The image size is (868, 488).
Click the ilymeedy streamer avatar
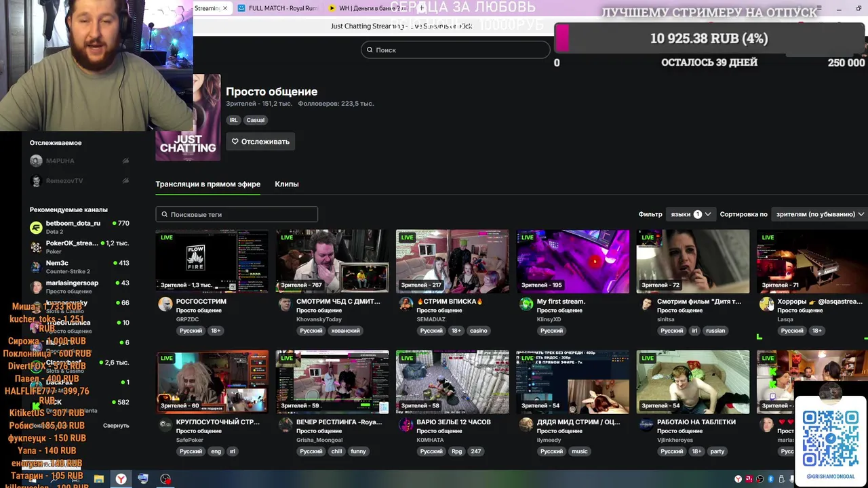[526, 424]
